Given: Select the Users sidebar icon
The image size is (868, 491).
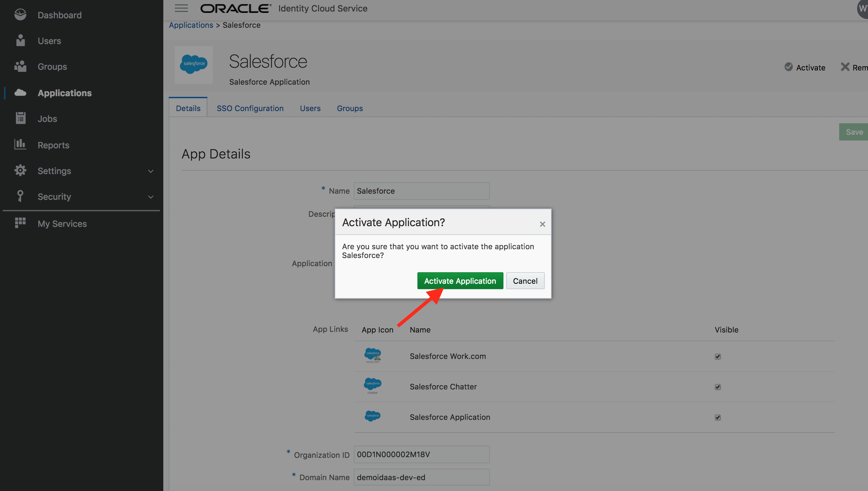Looking at the screenshot, I should click(20, 40).
